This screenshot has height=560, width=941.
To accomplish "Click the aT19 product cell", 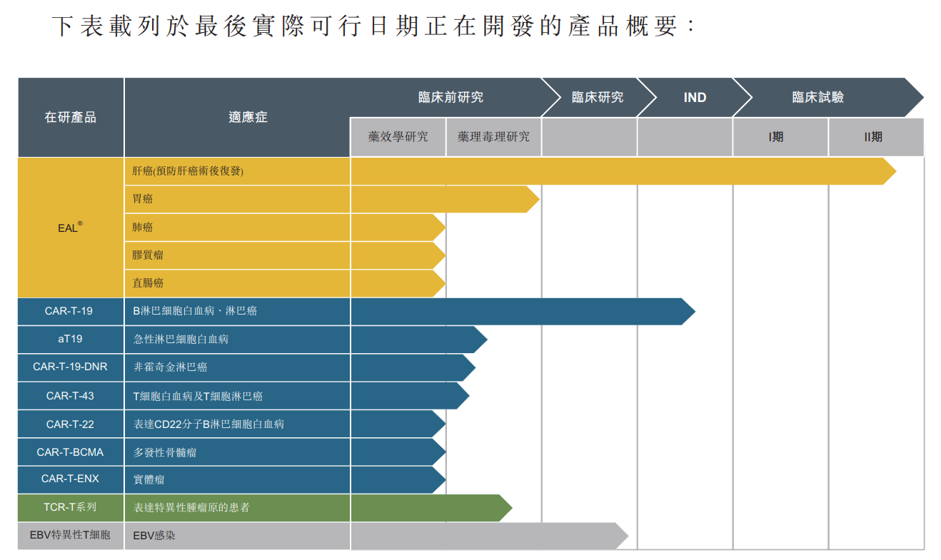I will point(71,340).
